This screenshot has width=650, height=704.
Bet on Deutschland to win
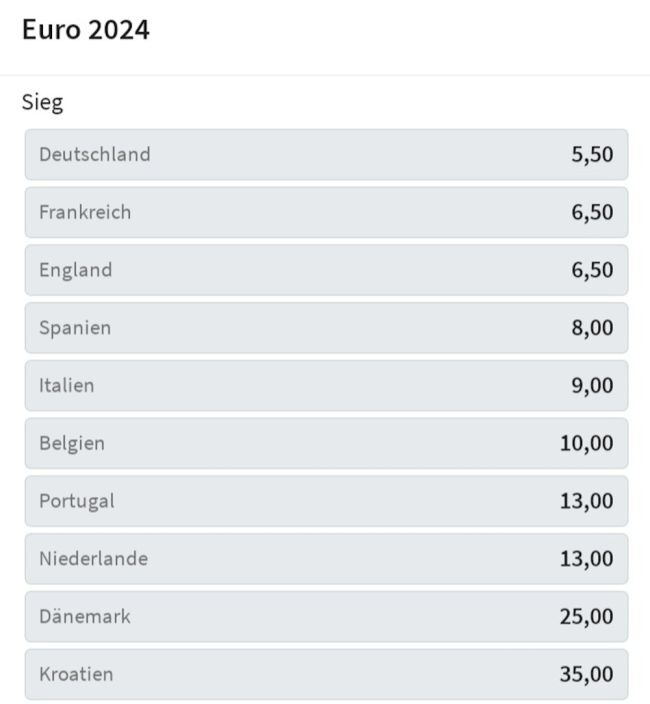[x=326, y=154]
